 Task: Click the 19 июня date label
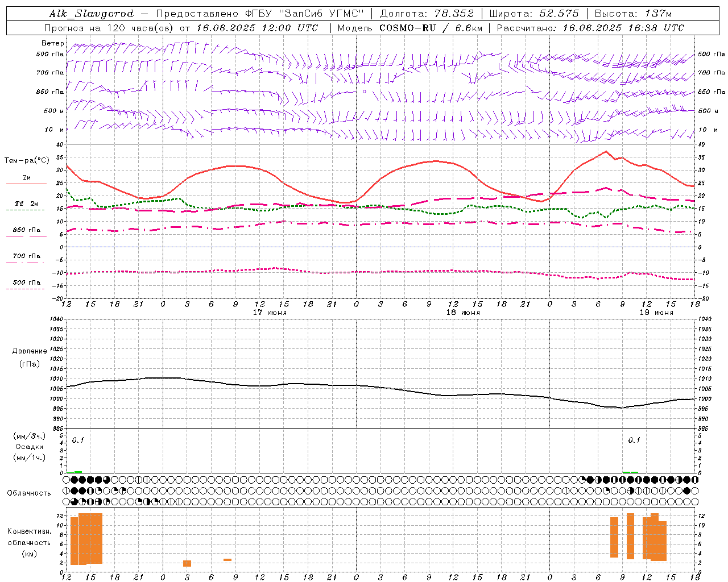656,313
